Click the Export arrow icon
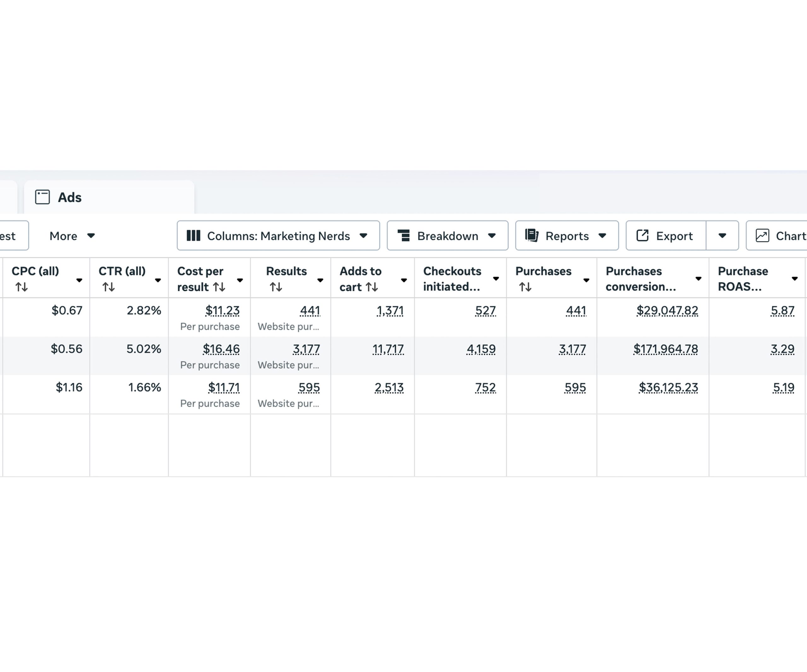Screen dimensions: 807x672 [642, 235]
